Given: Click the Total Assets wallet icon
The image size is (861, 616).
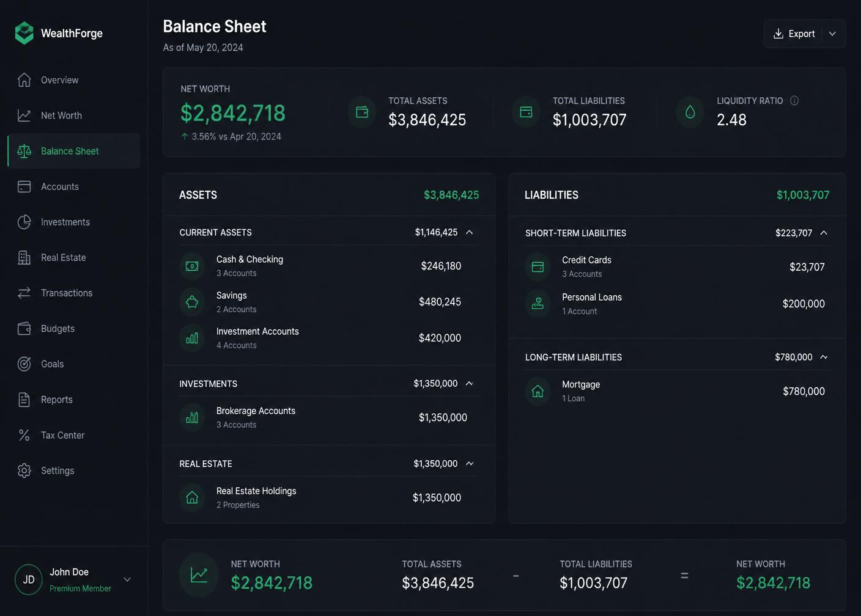Looking at the screenshot, I should coord(362,112).
